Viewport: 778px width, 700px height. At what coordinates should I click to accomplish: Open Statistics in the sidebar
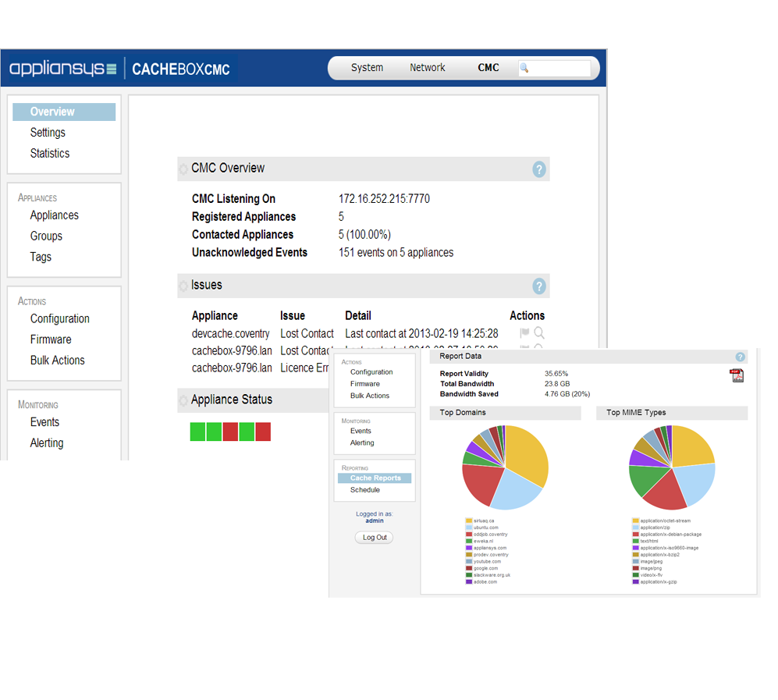[50, 153]
